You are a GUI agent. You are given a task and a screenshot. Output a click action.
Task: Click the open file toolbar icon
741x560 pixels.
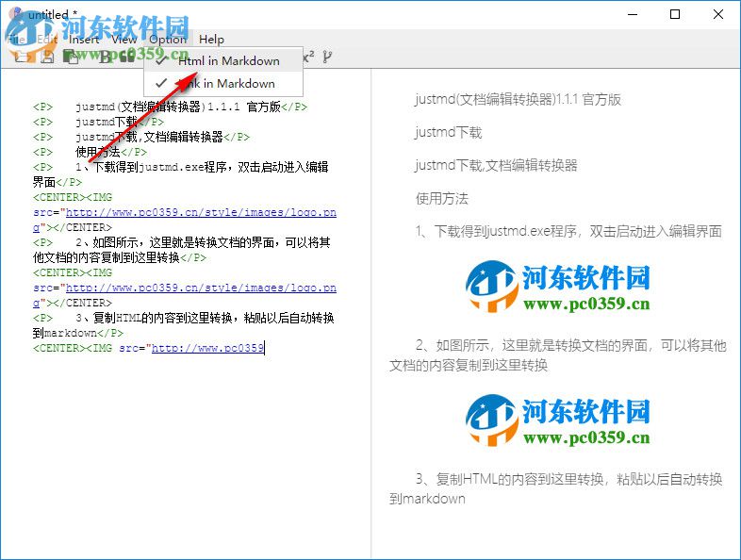point(22,58)
